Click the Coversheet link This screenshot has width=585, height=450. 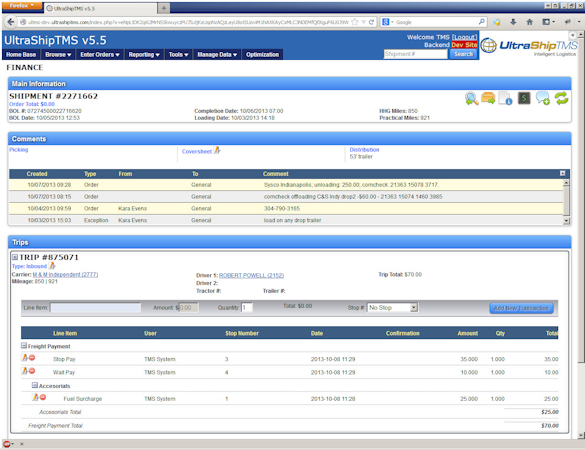click(x=197, y=151)
